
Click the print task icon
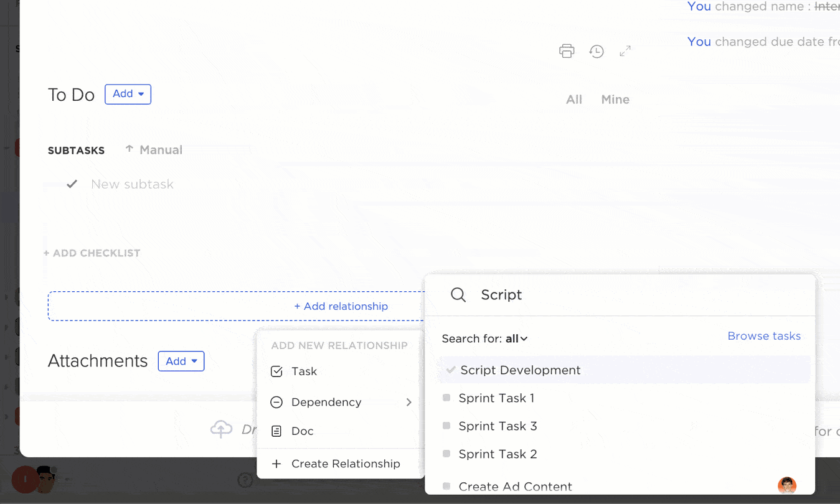567,51
